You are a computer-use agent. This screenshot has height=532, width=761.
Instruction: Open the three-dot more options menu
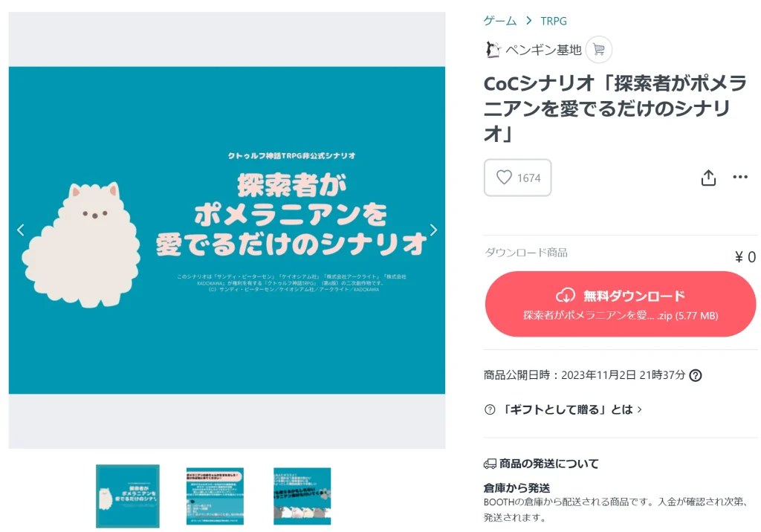[739, 177]
